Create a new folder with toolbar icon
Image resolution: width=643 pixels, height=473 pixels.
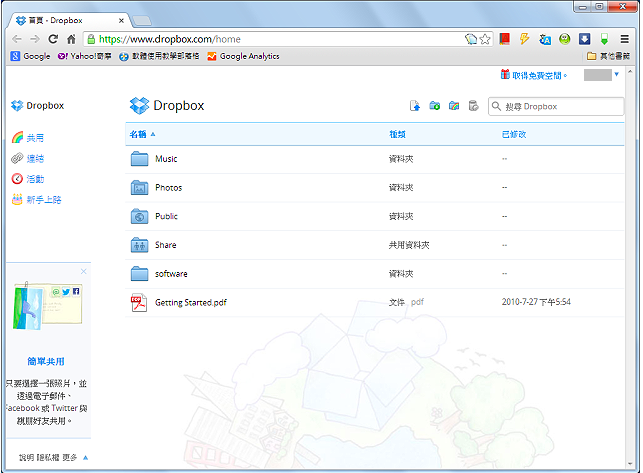pos(434,106)
